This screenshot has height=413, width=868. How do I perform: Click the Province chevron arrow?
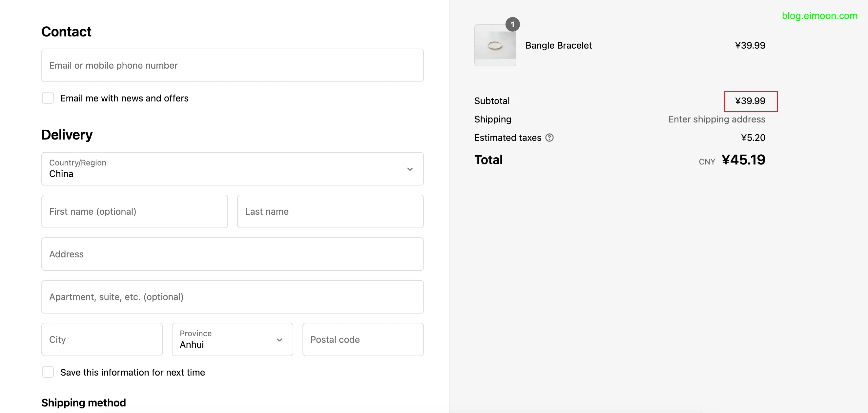pyautogui.click(x=279, y=339)
